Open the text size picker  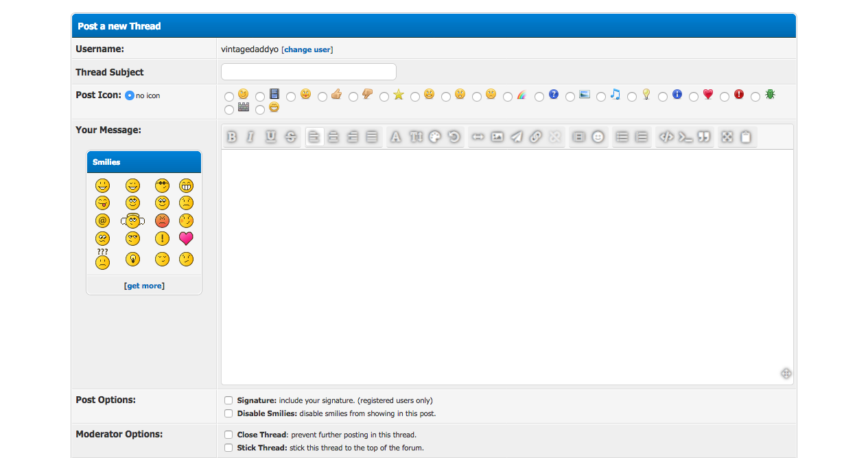(416, 137)
